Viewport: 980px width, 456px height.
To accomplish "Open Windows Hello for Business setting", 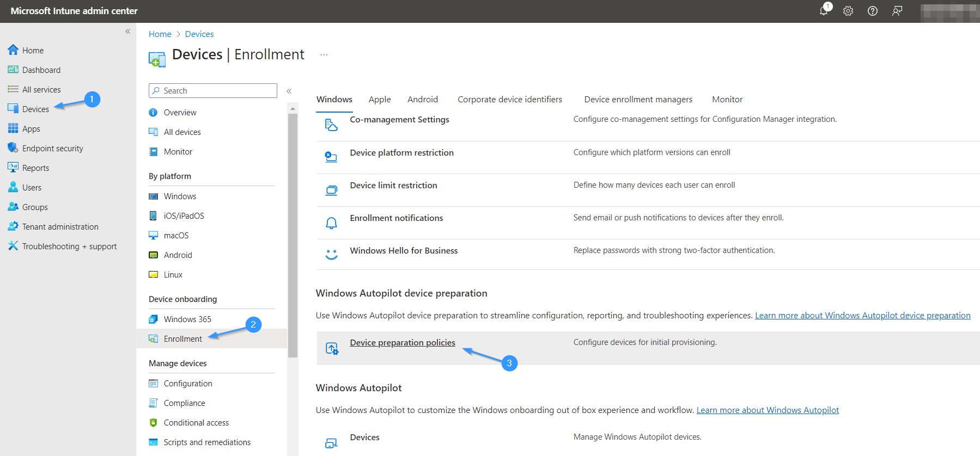I will [404, 250].
